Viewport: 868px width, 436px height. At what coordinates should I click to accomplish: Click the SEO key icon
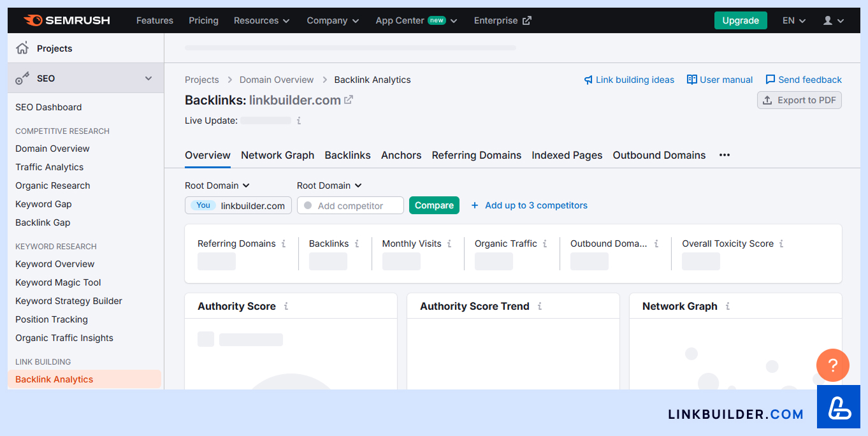pos(22,78)
